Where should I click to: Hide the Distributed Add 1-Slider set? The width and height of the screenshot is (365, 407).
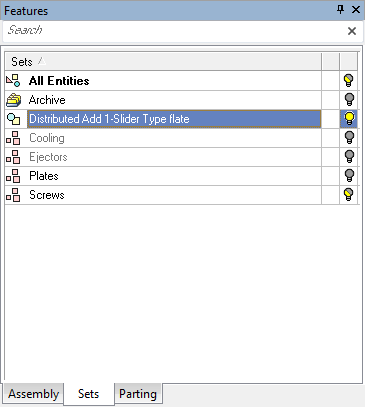[349, 119]
